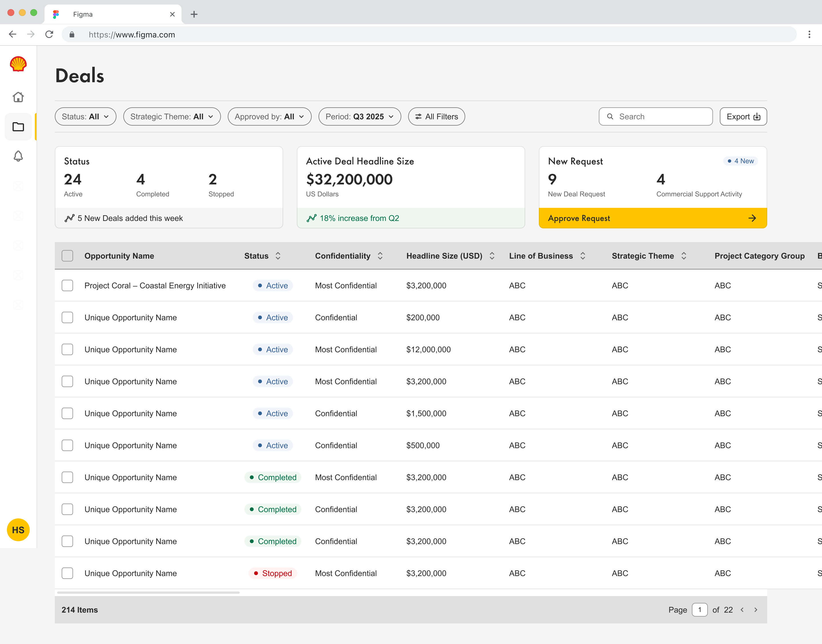Image resolution: width=822 pixels, height=644 pixels.
Task: Click the Approve Request arrow icon
Action: point(752,218)
